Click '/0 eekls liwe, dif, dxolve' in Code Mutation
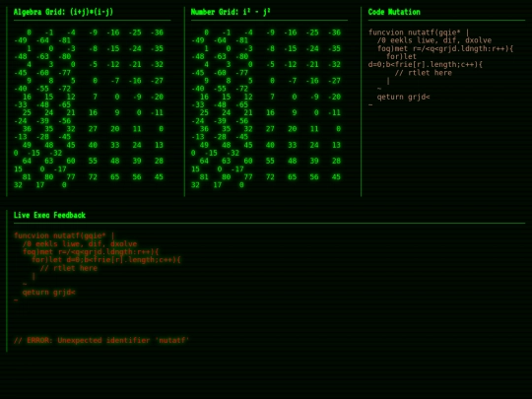This screenshot has width=532, height=399. [433, 40]
